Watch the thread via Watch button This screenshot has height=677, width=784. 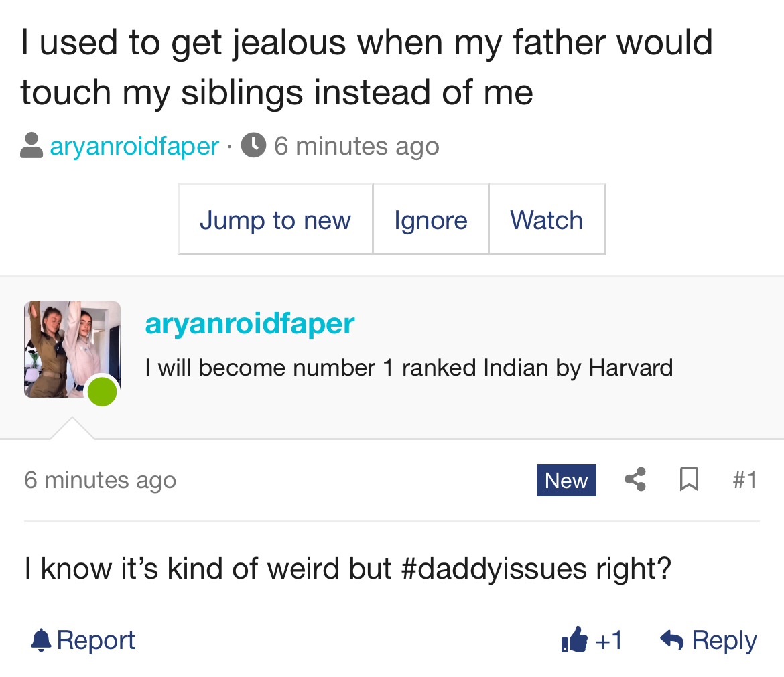coord(546,220)
